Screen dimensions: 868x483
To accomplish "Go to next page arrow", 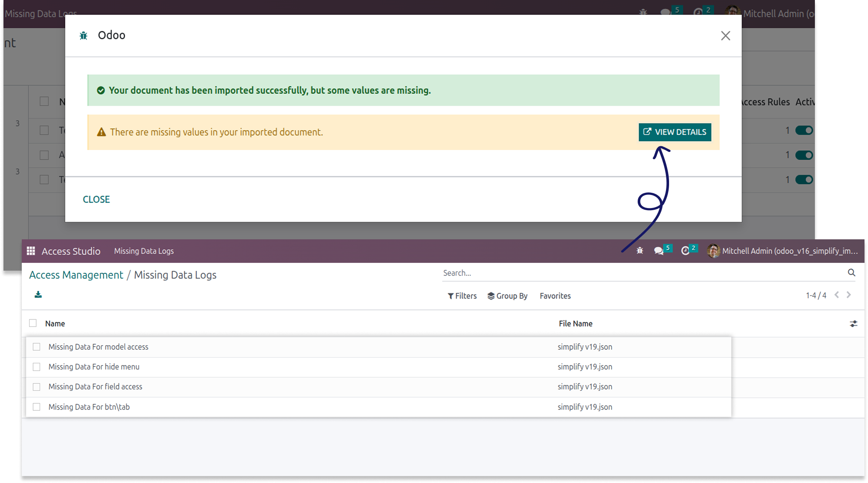I will pyautogui.click(x=849, y=295).
